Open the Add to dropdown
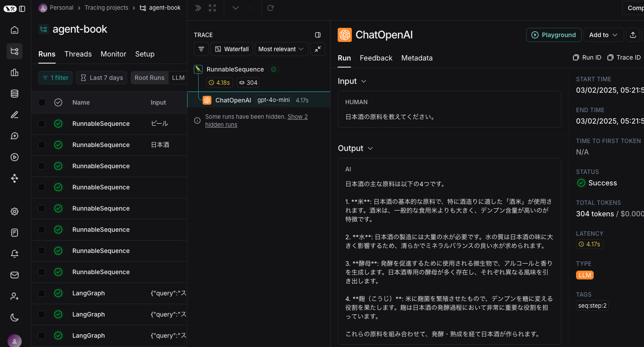The image size is (644, 347). (x=604, y=35)
